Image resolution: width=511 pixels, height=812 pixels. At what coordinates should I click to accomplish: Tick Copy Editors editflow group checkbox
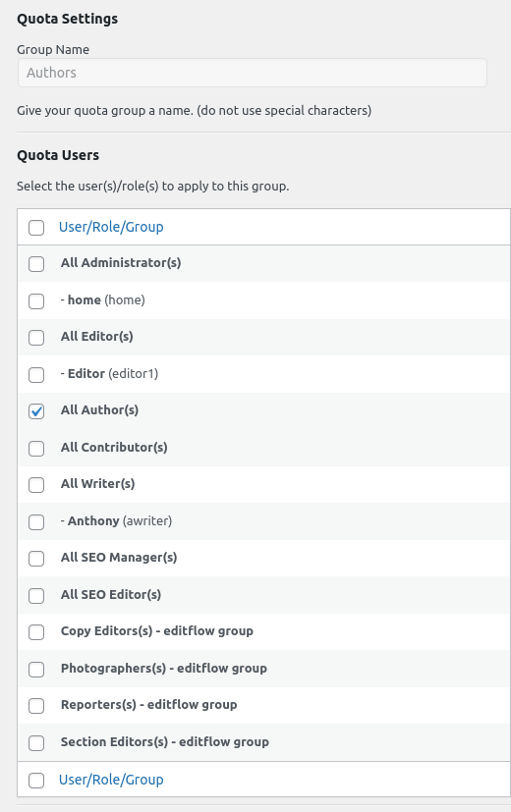point(36,631)
